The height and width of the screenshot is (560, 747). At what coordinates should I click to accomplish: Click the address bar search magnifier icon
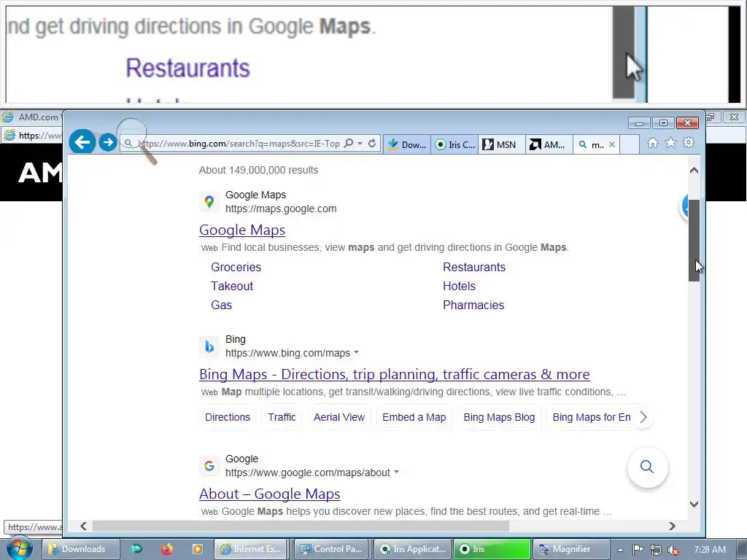(x=349, y=144)
